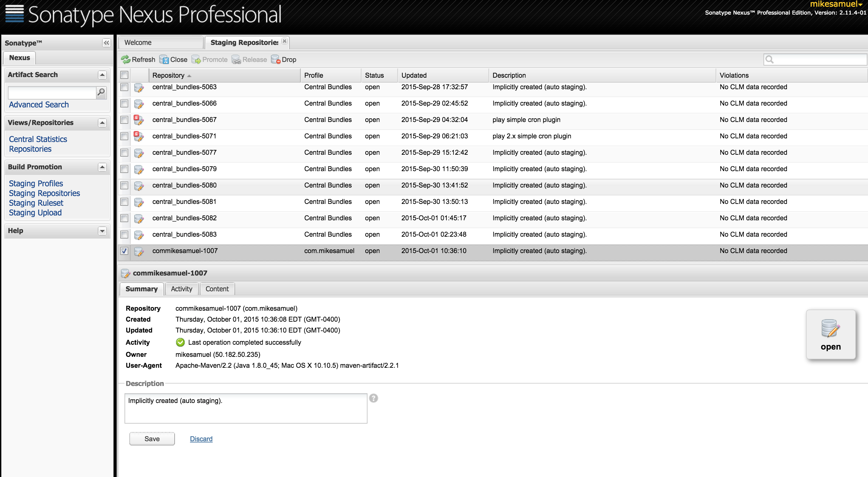Sort by the Repository column header
The height and width of the screenshot is (477, 868).
pyautogui.click(x=224, y=76)
